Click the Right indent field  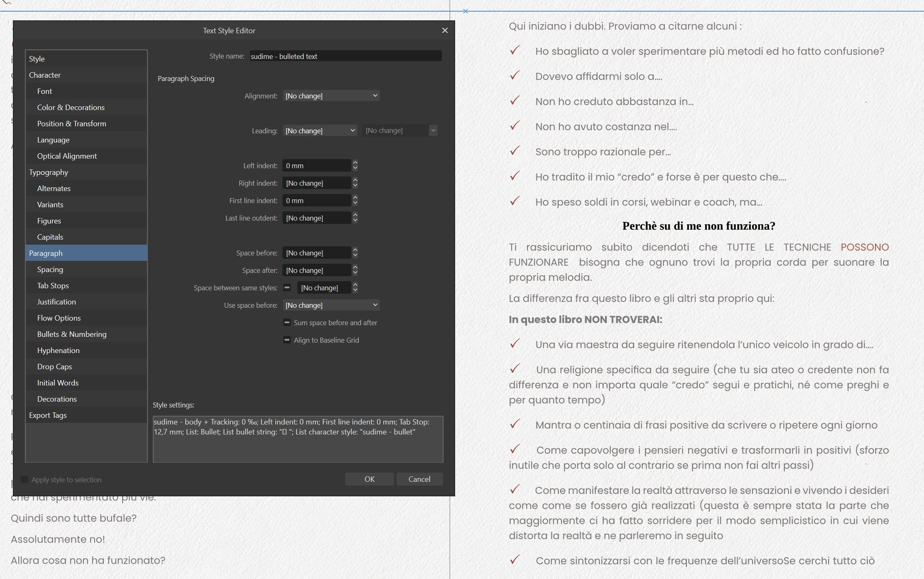(317, 183)
